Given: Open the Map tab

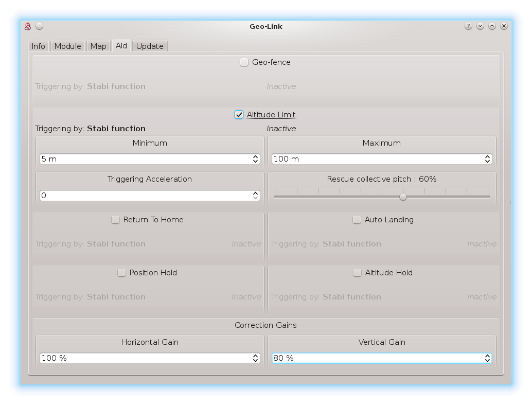Looking at the screenshot, I should pos(98,46).
